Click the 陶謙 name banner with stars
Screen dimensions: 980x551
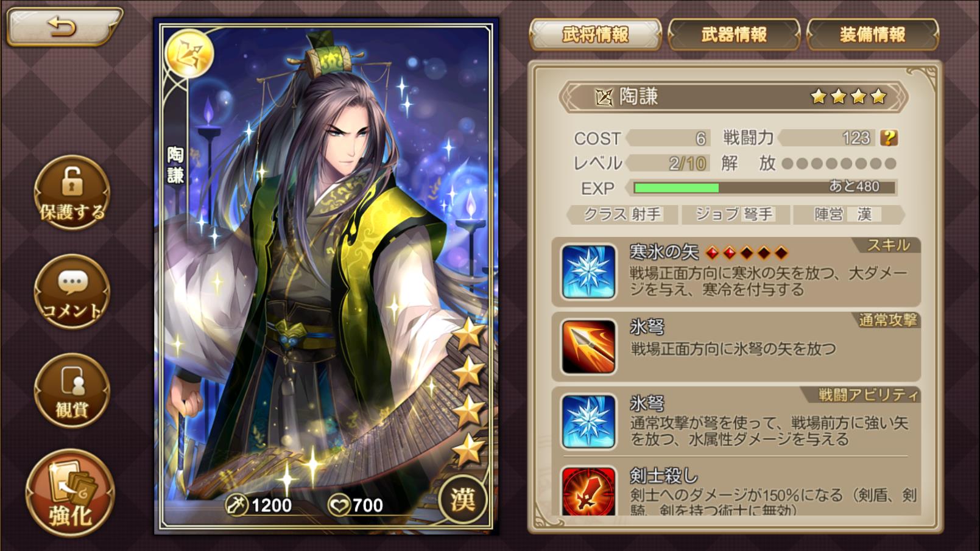tap(734, 96)
